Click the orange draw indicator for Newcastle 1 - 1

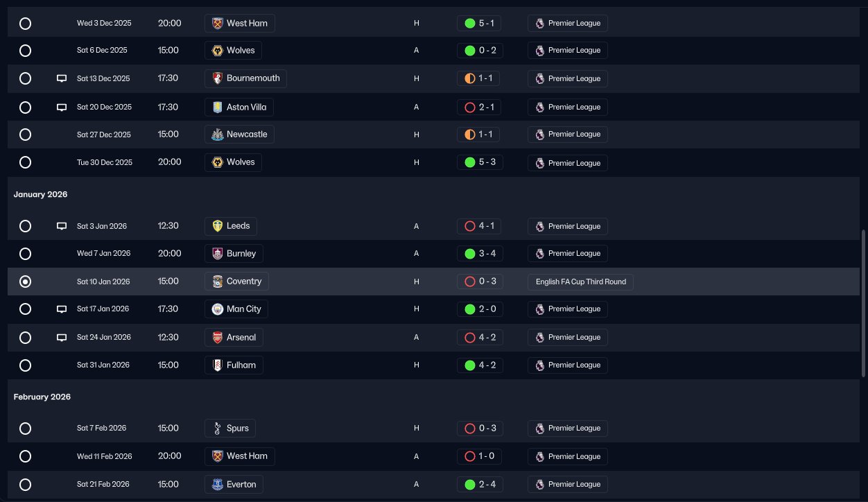469,135
